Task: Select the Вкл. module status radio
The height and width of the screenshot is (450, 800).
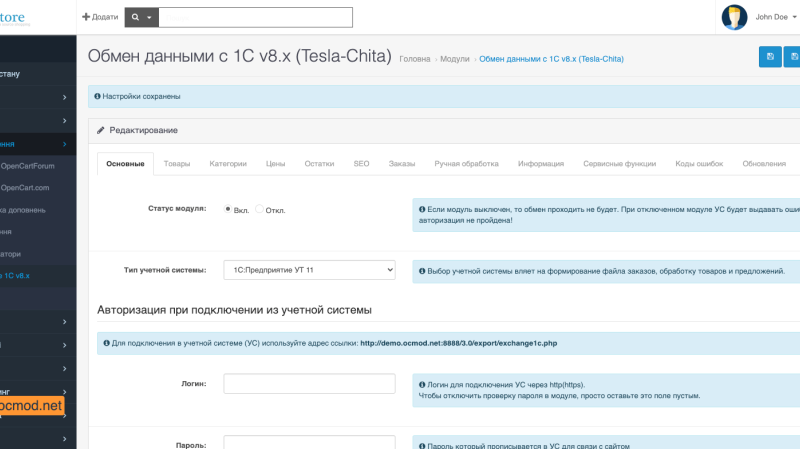Action: coord(228,209)
